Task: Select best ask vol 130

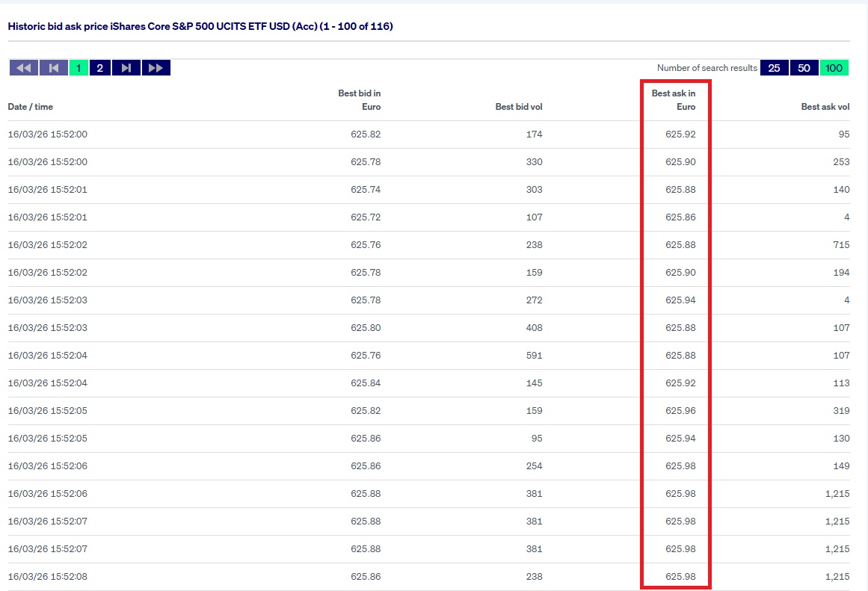Action: pos(841,439)
